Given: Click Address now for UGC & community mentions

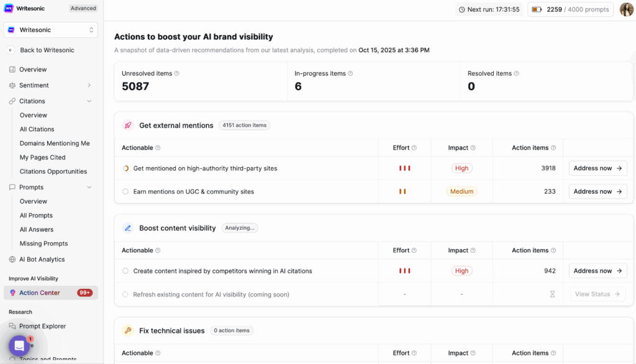Looking at the screenshot, I should (597, 192).
